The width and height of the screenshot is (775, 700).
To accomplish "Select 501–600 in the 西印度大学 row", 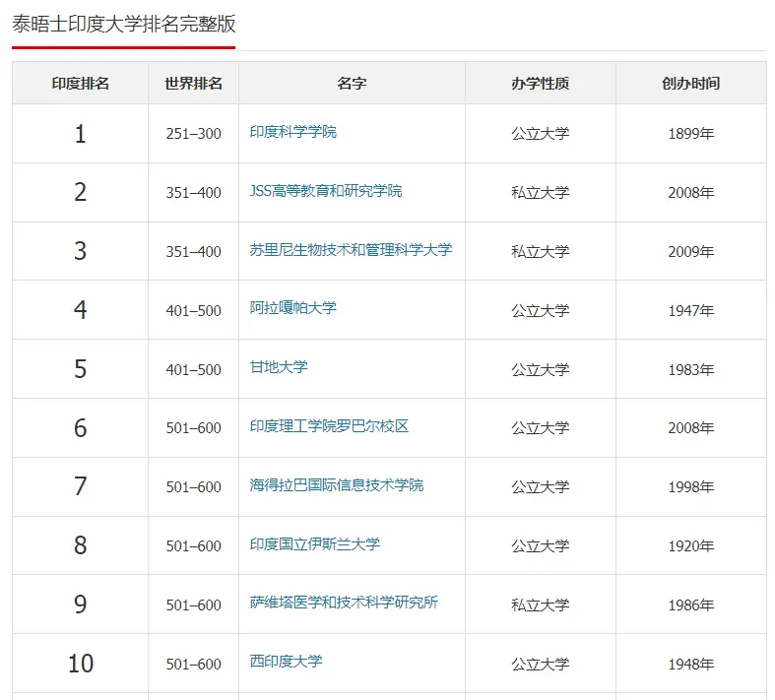I will click(x=193, y=665).
